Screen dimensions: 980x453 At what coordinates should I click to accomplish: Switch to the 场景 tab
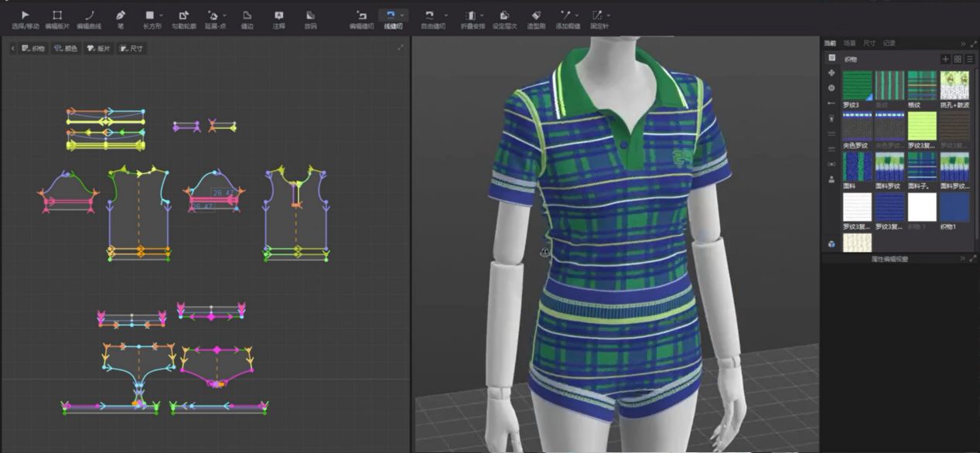pos(849,43)
